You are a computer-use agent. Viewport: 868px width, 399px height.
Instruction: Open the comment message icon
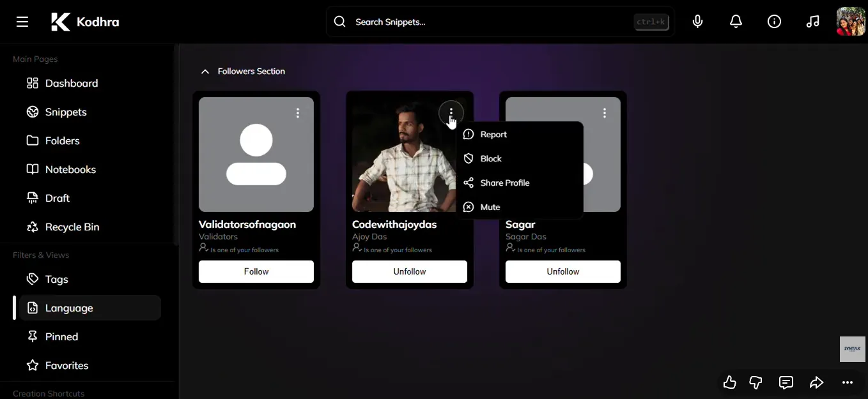[786, 382]
